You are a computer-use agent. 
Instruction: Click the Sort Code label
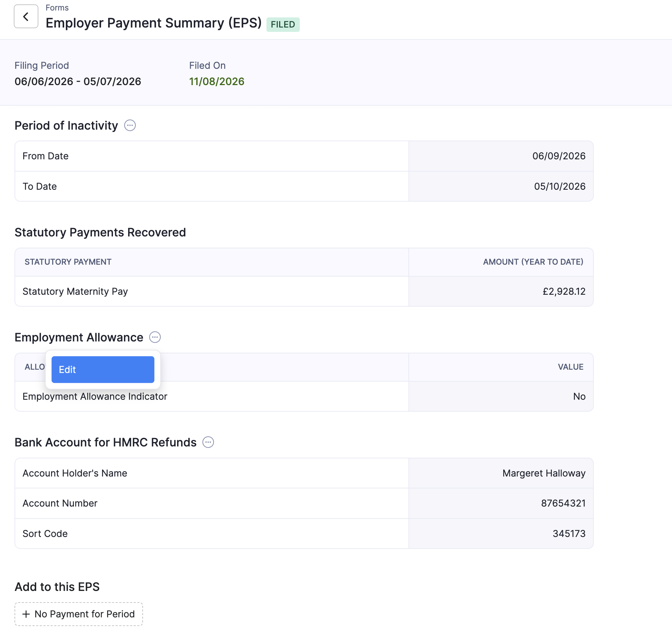pyautogui.click(x=45, y=534)
